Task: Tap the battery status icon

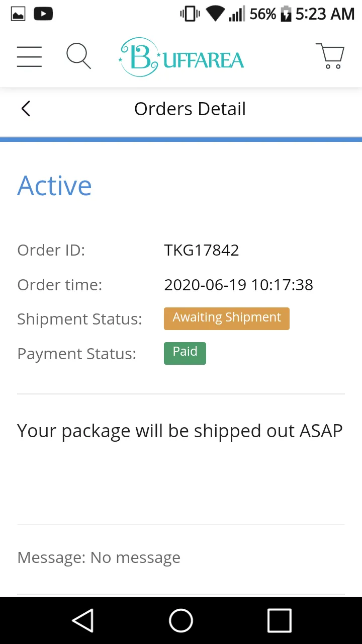Action: tap(286, 14)
